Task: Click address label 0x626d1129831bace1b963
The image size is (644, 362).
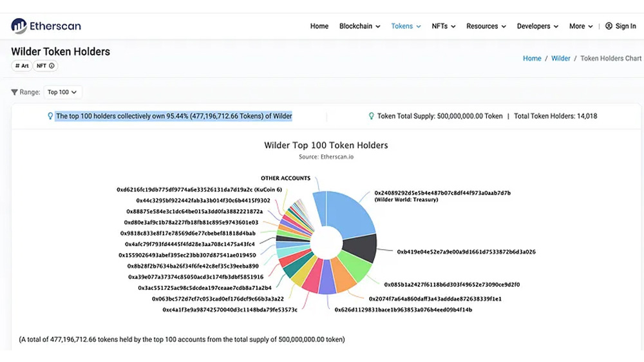Action: point(403,309)
